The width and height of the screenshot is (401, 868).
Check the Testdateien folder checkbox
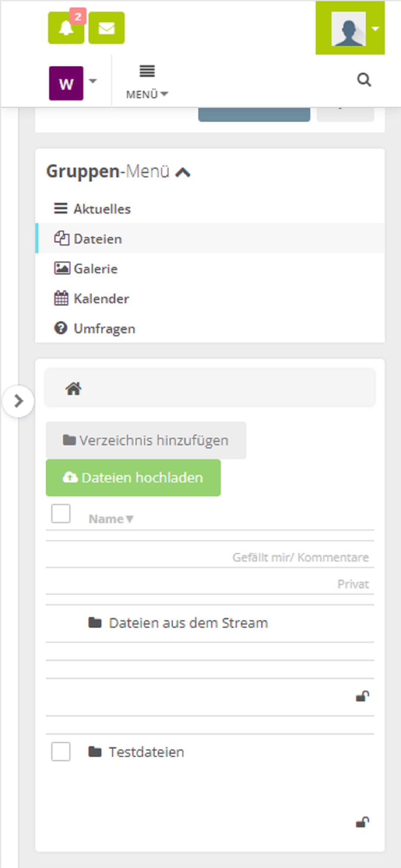61,751
